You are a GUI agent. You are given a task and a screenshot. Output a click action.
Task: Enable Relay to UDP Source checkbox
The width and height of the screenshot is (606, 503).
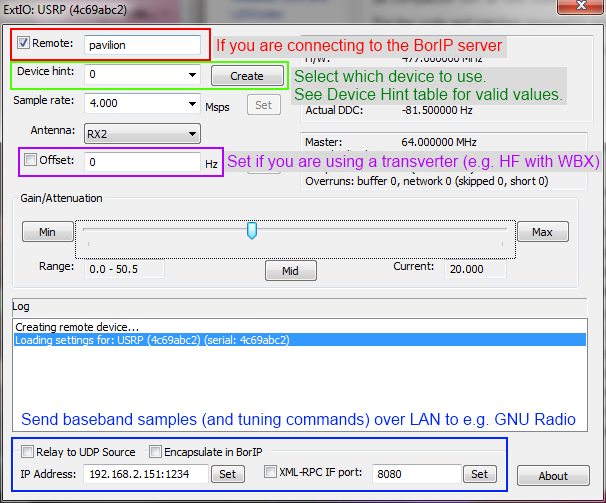27,451
